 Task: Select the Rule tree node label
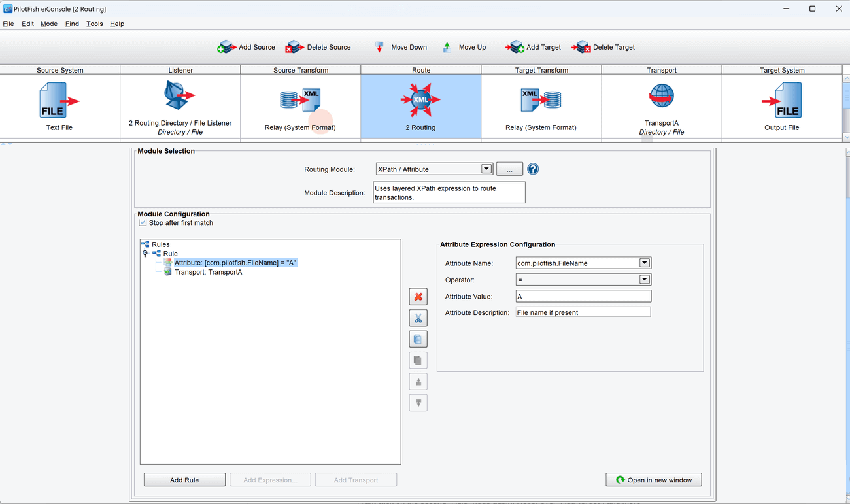[x=170, y=254]
